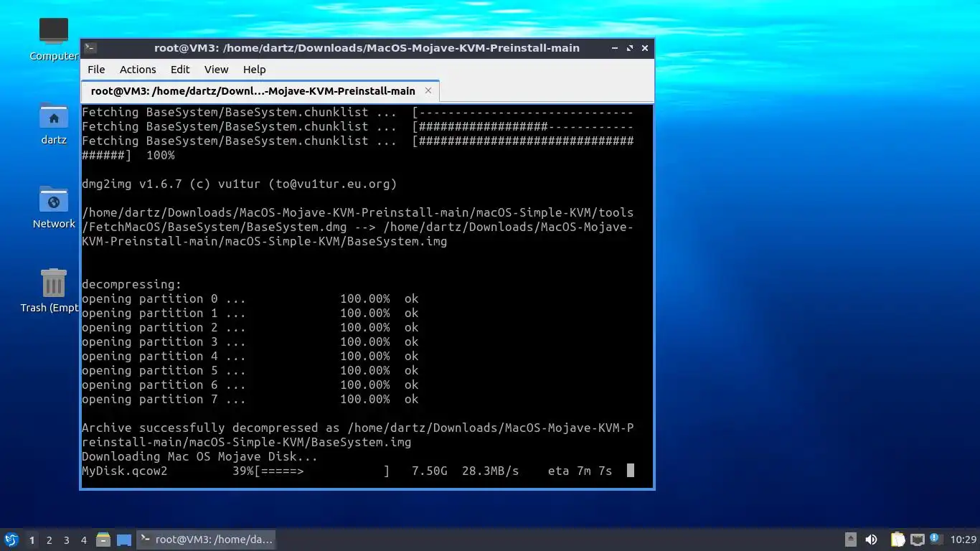Screen dimensions: 980x551
Task: Click 'opening partition 7' line
Action: coord(250,400)
